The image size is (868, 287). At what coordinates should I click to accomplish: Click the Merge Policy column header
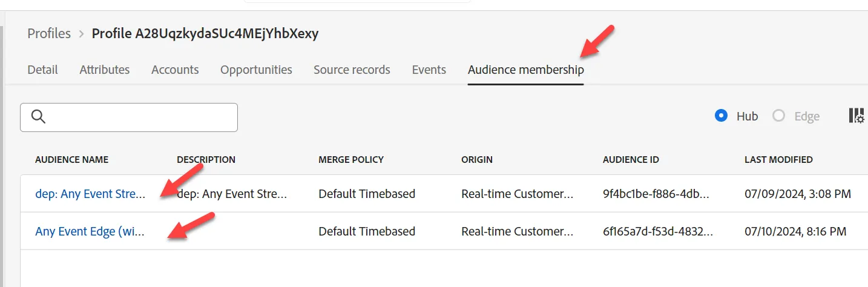point(351,160)
